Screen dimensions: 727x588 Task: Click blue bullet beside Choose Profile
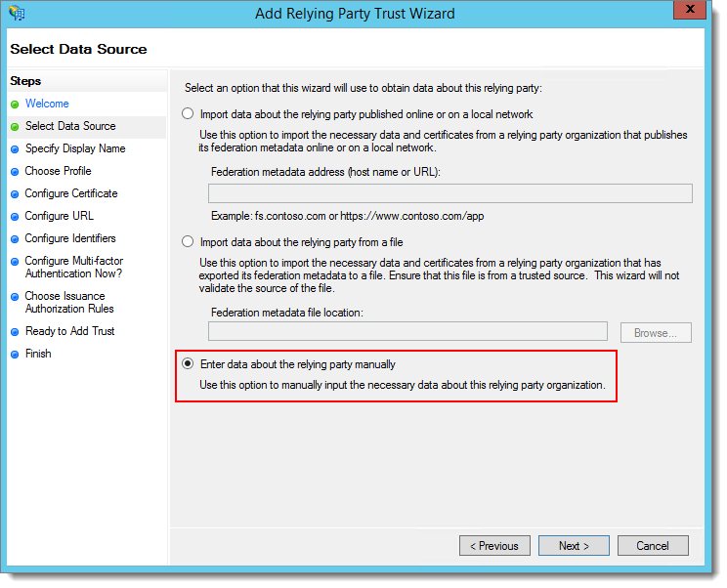coord(15,172)
